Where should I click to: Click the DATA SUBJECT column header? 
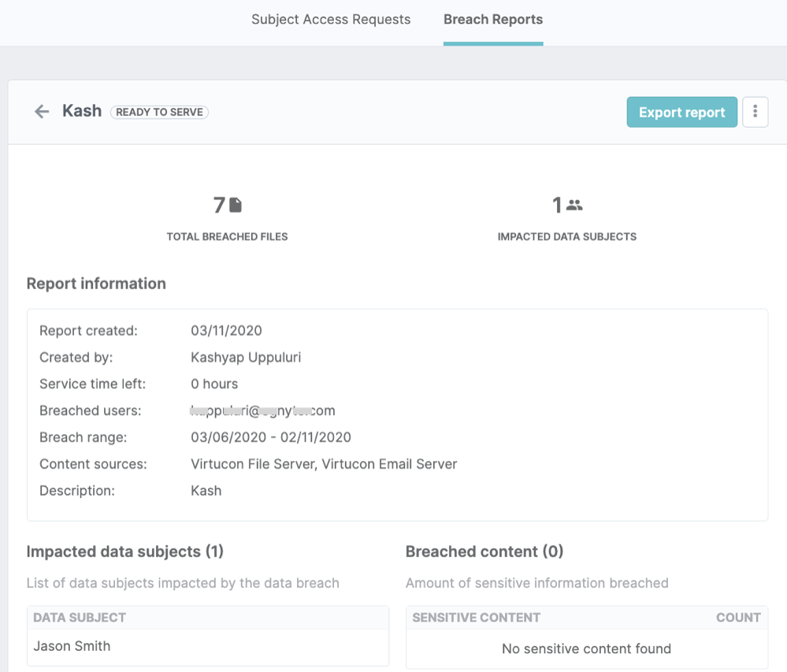tap(80, 618)
